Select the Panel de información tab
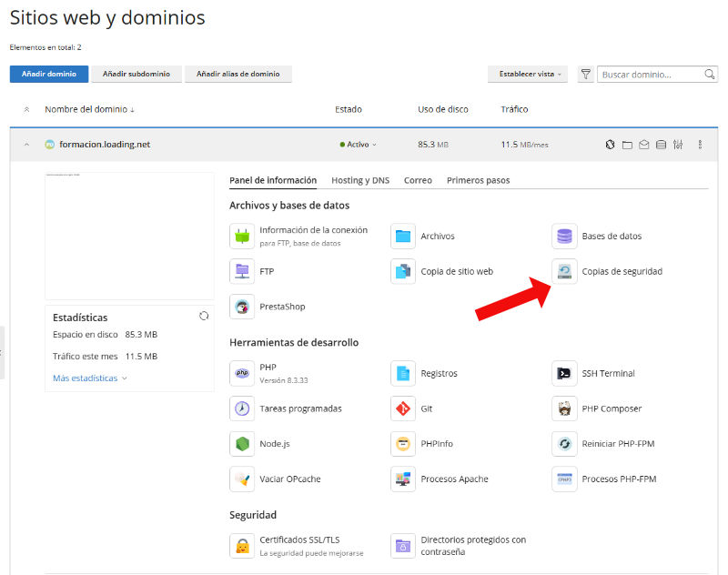The image size is (728, 575). [273, 180]
